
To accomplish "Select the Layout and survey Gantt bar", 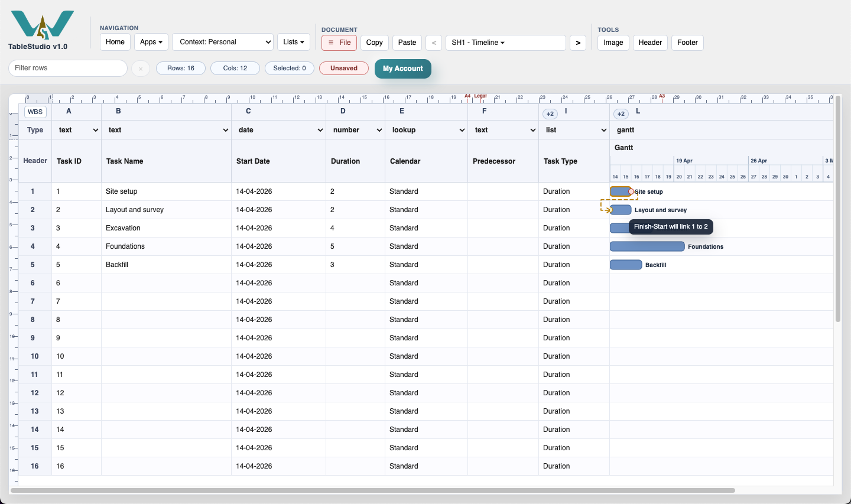I will [x=621, y=210].
